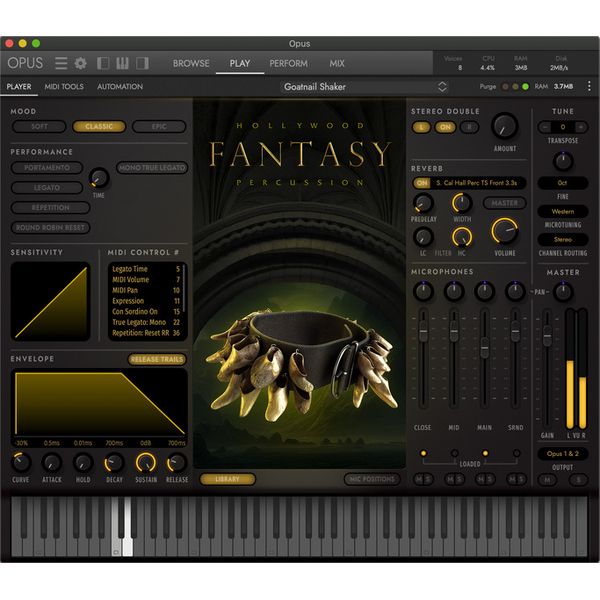Adjust the envelope Attack knob
This screenshot has height=600, width=600.
tap(52, 463)
